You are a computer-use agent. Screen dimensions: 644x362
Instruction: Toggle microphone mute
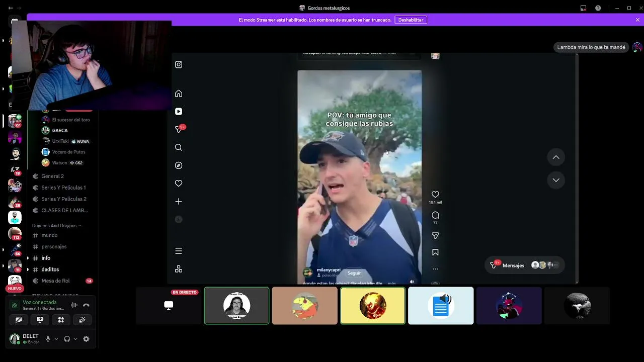48,339
